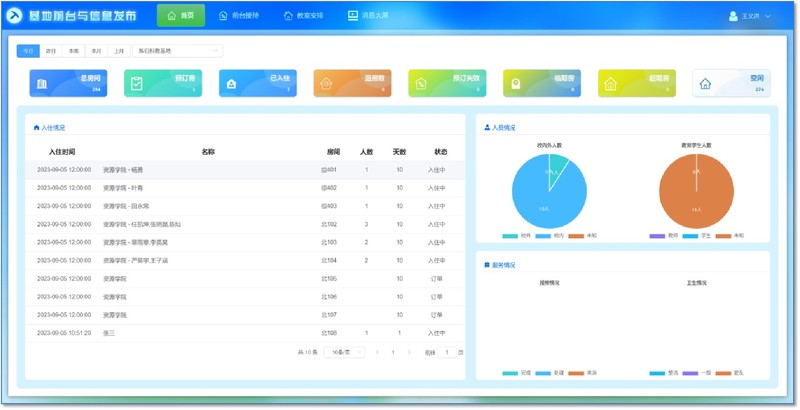The image size is (800, 410).
Task: Click the jump-to-page input field
Action: [447, 352]
